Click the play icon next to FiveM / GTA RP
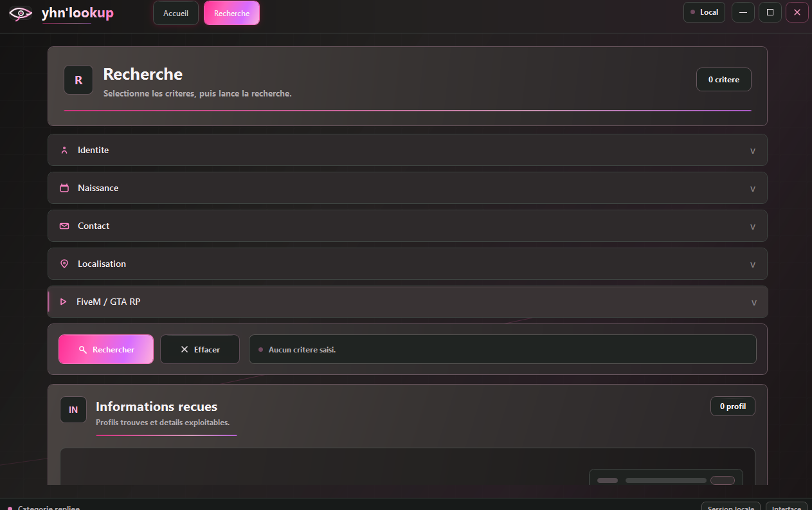 tap(63, 302)
